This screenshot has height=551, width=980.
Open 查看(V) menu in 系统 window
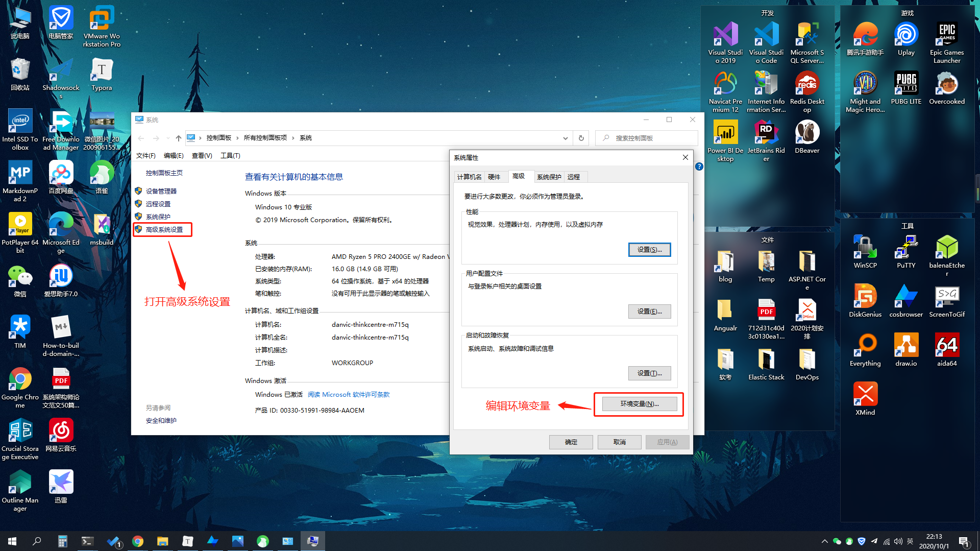click(x=202, y=156)
